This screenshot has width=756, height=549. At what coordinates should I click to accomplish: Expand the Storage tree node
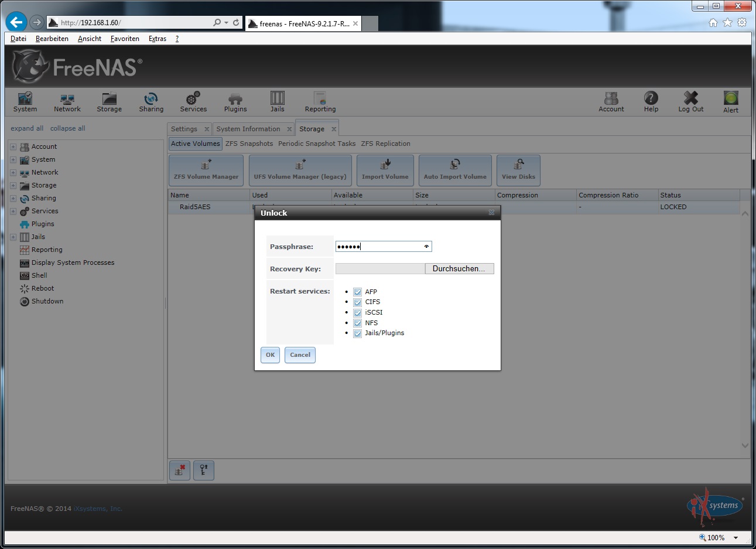click(x=13, y=185)
